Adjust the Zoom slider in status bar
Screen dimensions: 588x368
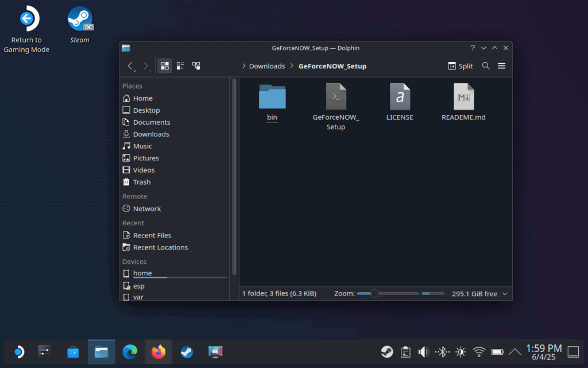point(388,294)
